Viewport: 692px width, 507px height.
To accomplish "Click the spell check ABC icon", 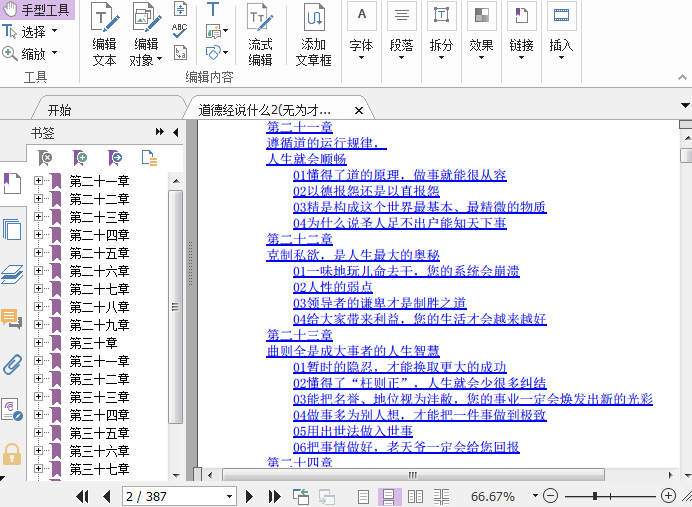I will point(180,31).
